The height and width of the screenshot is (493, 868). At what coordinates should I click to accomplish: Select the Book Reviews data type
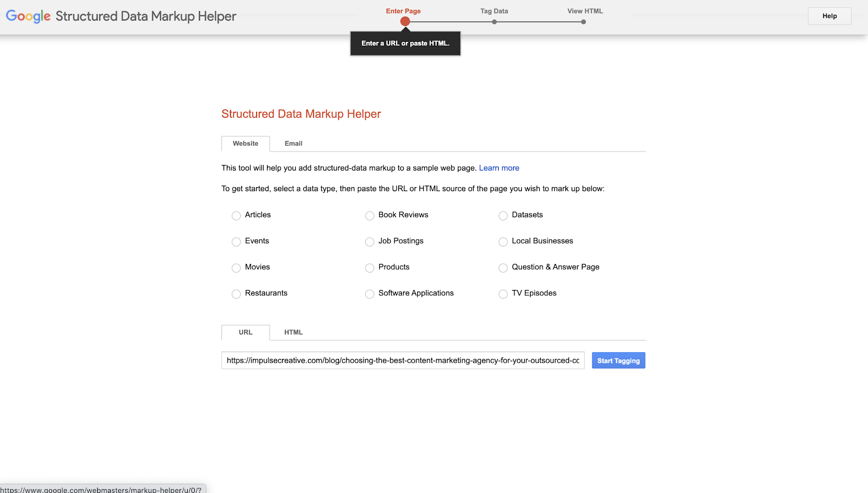coord(369,216)
